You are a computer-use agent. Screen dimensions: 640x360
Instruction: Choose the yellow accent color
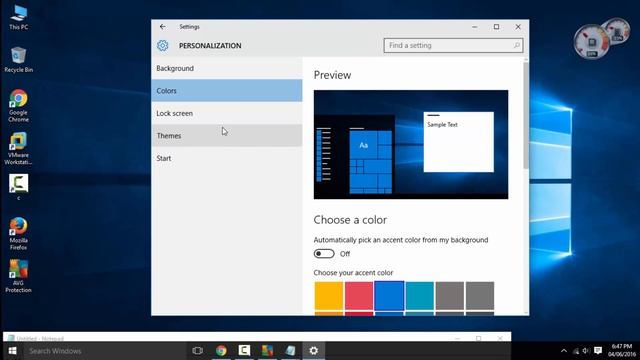pyautogui.click(x=329, y=296)
